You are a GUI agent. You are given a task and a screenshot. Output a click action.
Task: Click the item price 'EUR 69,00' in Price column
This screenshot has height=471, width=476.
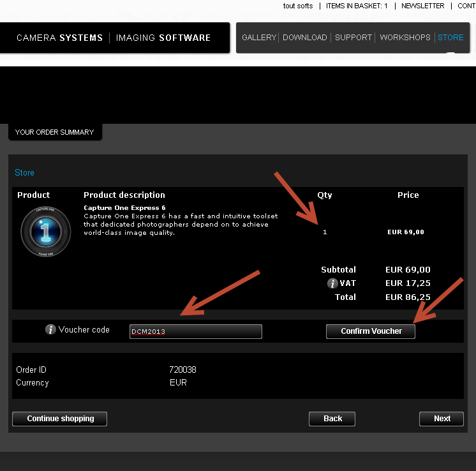[x=406, y=232]
